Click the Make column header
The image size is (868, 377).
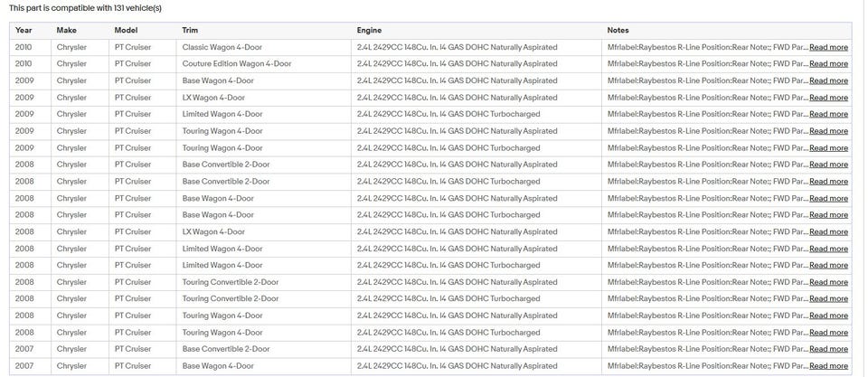(x=67, y=31)
